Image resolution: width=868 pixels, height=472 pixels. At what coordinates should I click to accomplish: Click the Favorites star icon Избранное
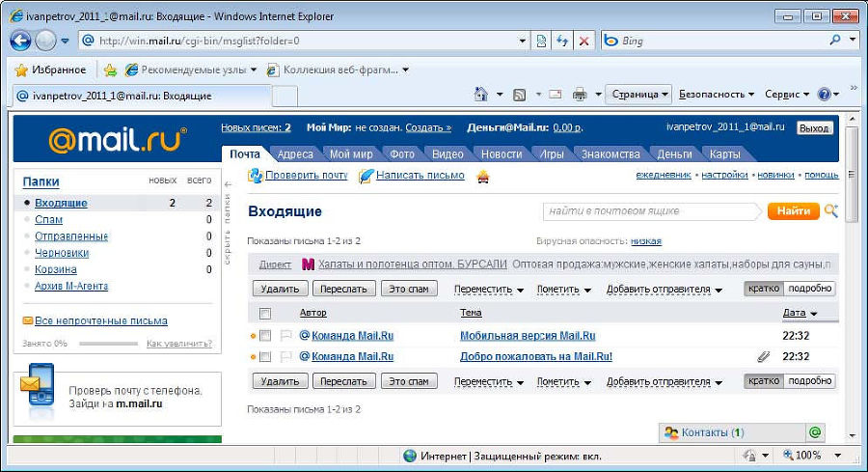pyautogui.click(x=21, y=69)
